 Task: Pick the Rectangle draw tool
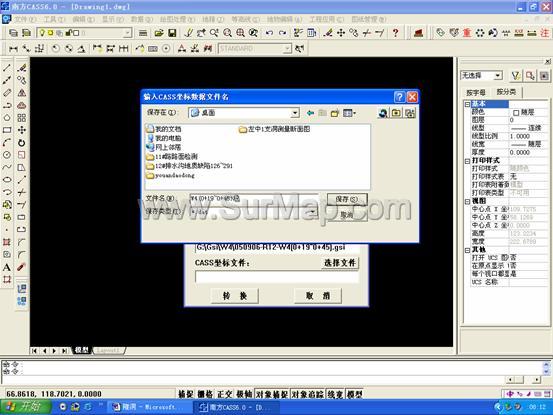(x=7, y=130)
